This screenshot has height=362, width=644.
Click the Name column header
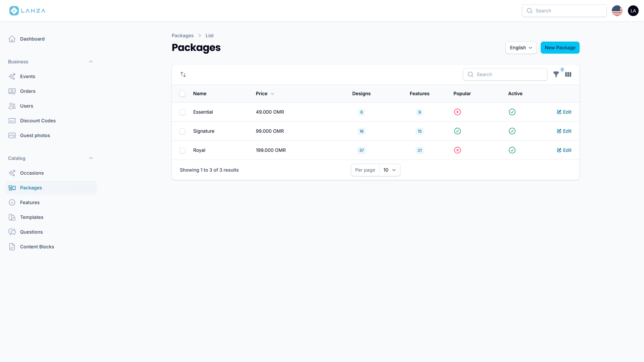point(200,94)
